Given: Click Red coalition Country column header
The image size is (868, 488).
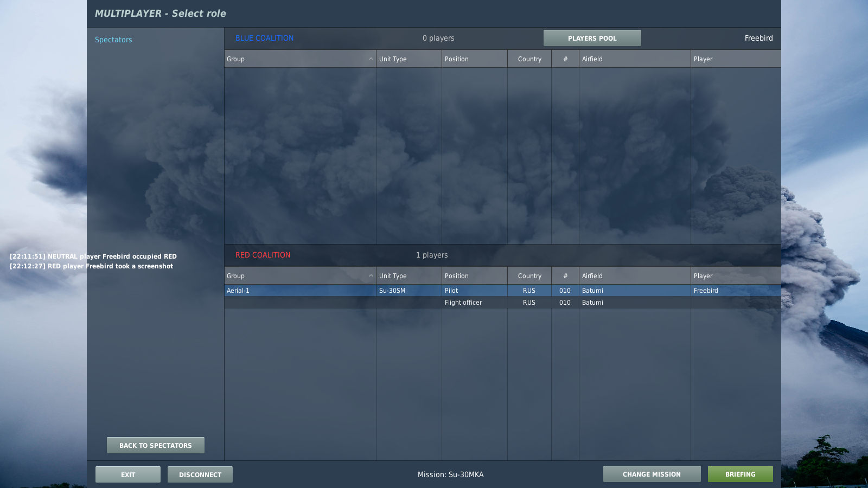Looking at the screenshot, I should (529, 275).
